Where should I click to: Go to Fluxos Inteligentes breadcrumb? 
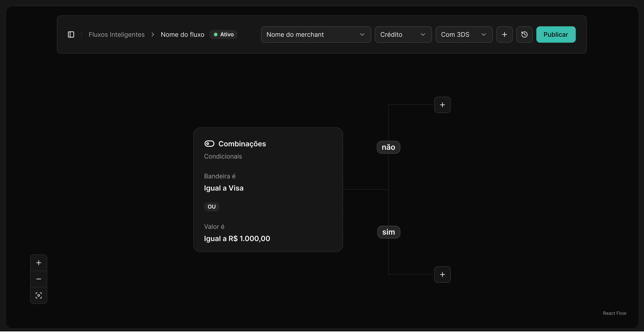click(117, 34)
